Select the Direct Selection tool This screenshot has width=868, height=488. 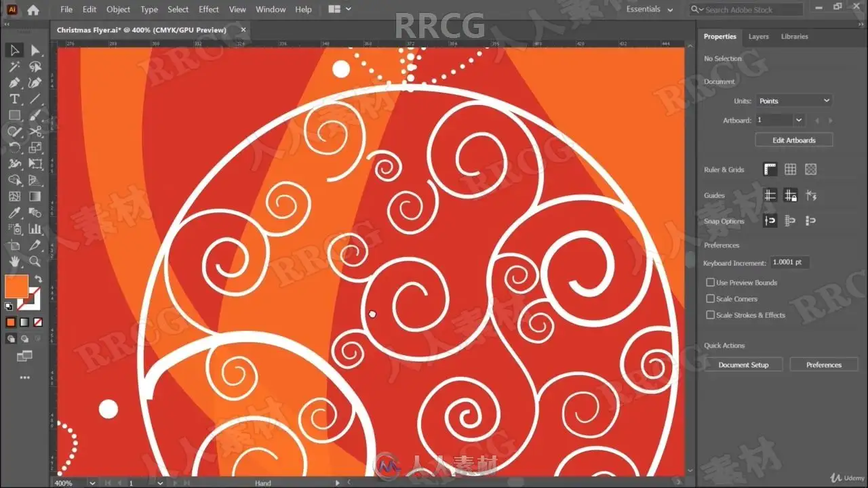point(35,50)
